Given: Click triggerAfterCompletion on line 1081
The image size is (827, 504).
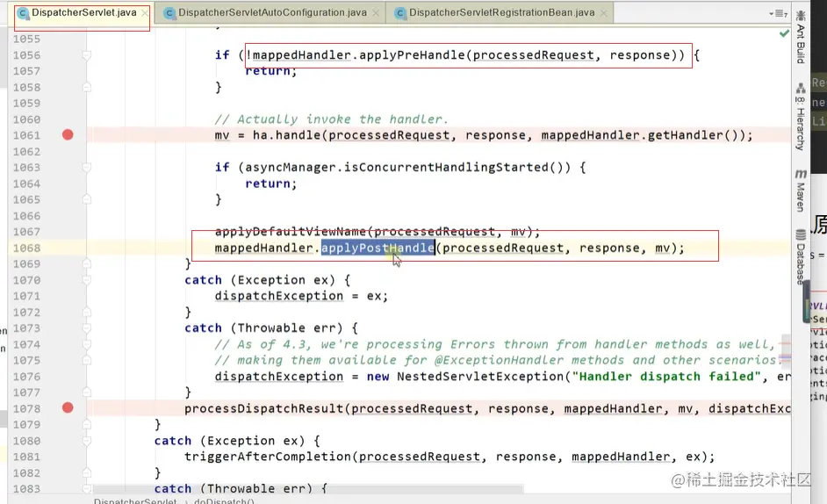Looking at the screenshot, I should coord(268,457).
